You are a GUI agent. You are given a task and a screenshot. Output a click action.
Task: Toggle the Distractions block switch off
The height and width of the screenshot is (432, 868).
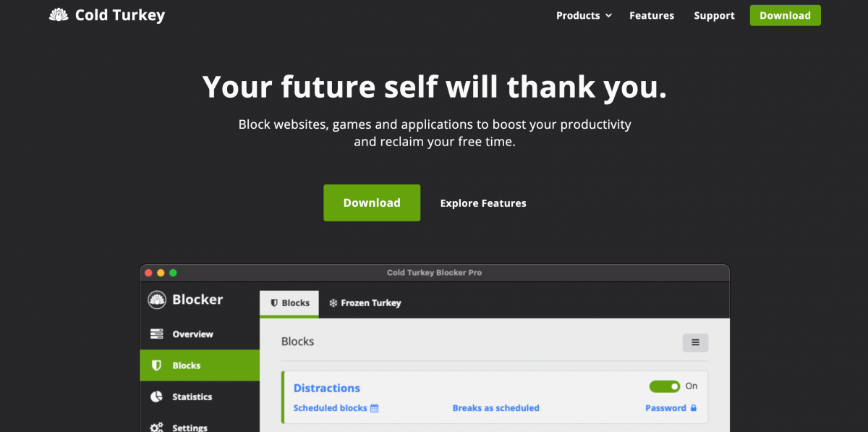pos(664,386)
